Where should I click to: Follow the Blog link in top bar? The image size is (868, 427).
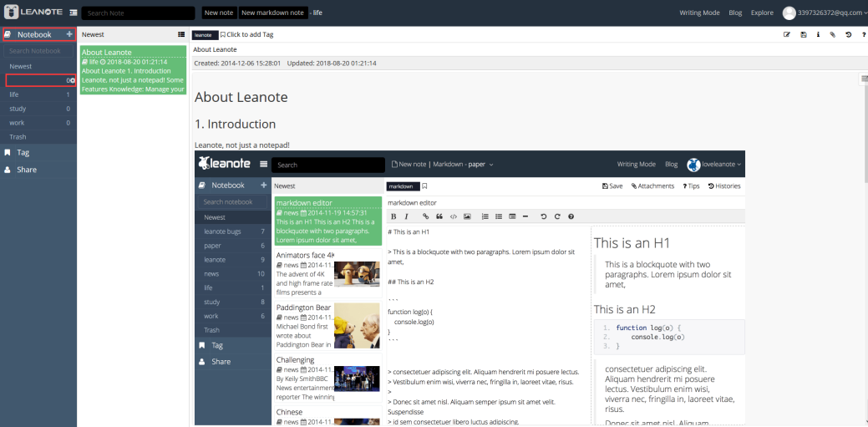tap(735, 13)
